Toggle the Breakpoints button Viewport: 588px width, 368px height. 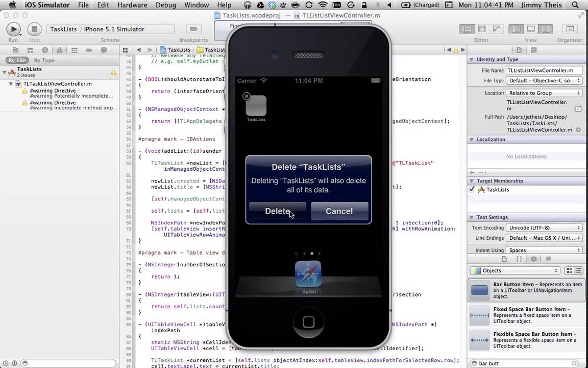coord(193,29)
